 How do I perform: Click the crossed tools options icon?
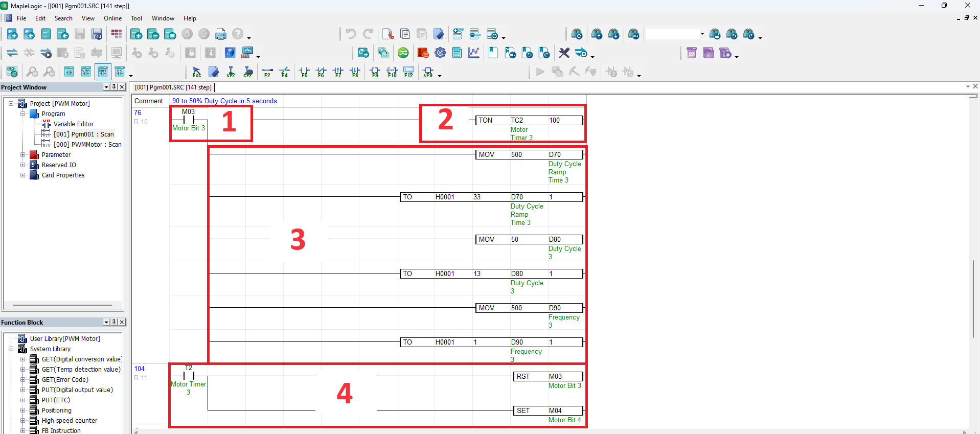click(x=564, y=53)
